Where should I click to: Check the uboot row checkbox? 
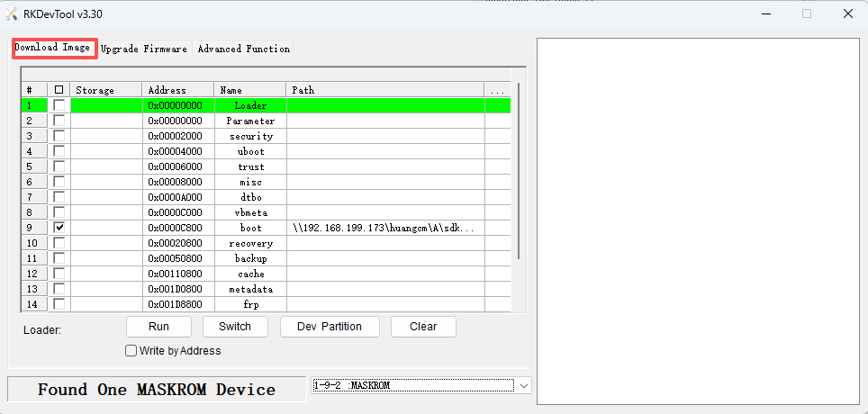click(x=59, y=151)
